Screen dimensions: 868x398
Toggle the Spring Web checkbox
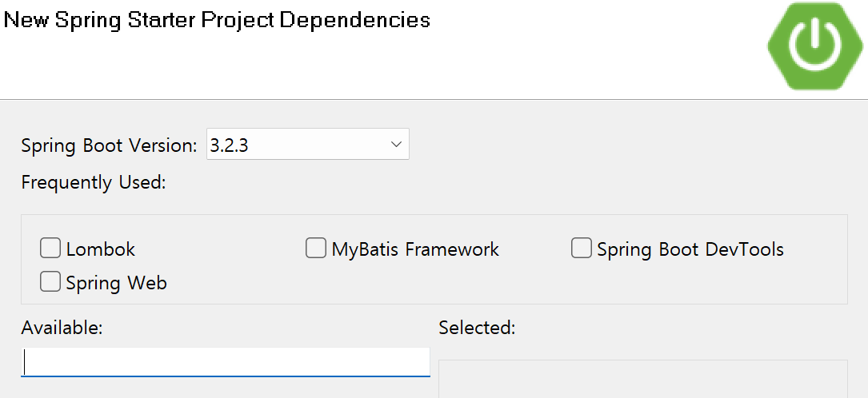tap(50, 282)
